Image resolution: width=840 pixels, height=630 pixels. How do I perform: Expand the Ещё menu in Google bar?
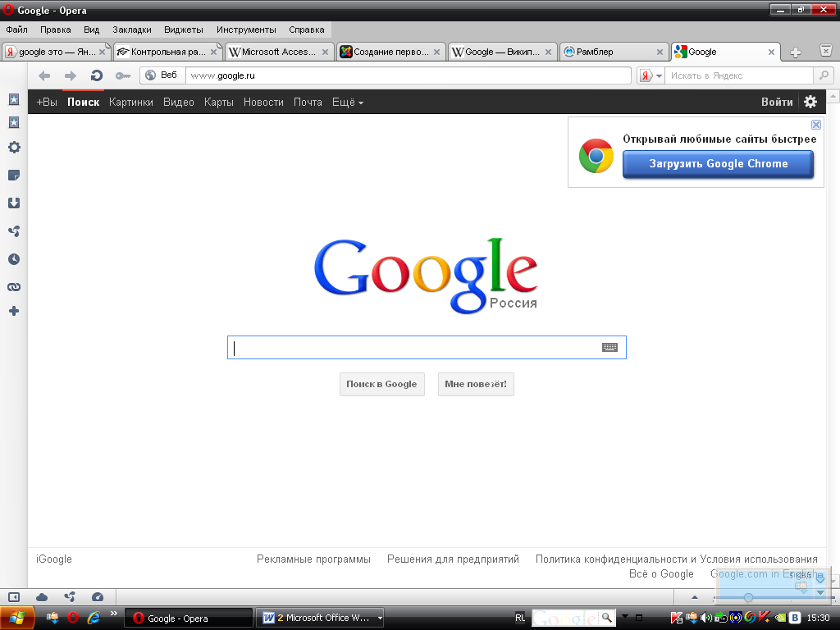[348, 103]
